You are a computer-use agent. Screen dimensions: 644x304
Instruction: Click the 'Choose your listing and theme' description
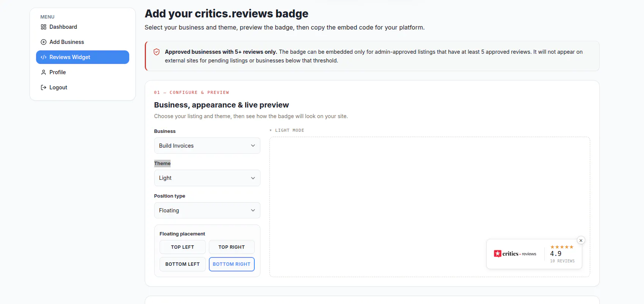point(251,116)
